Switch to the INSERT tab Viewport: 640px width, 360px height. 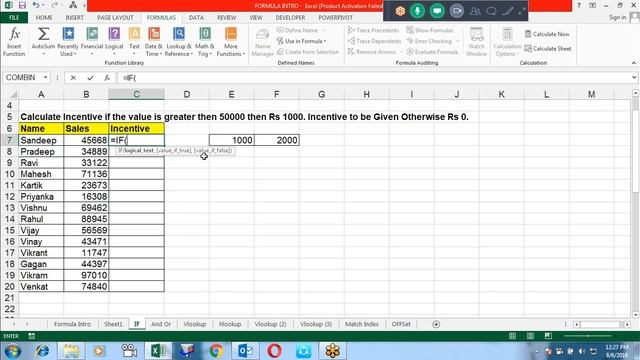[x=74, y=18]
